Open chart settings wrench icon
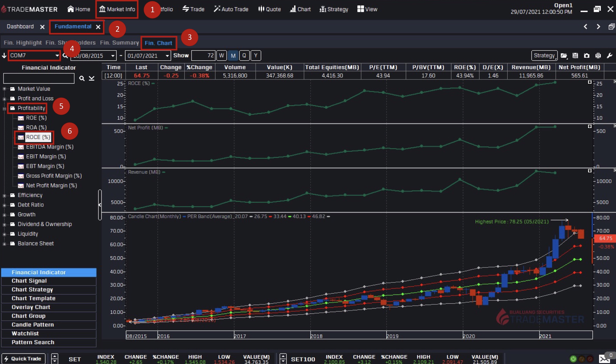Image resolution: width=616 pixels, height=364 pixels. click(x=609, y=56)
